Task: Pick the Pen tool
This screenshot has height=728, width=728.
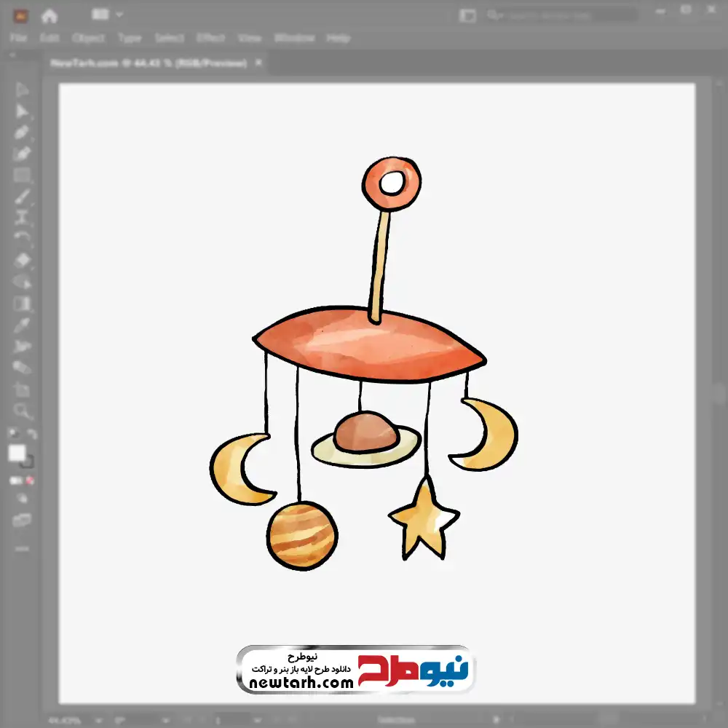Action: point(22,132)
